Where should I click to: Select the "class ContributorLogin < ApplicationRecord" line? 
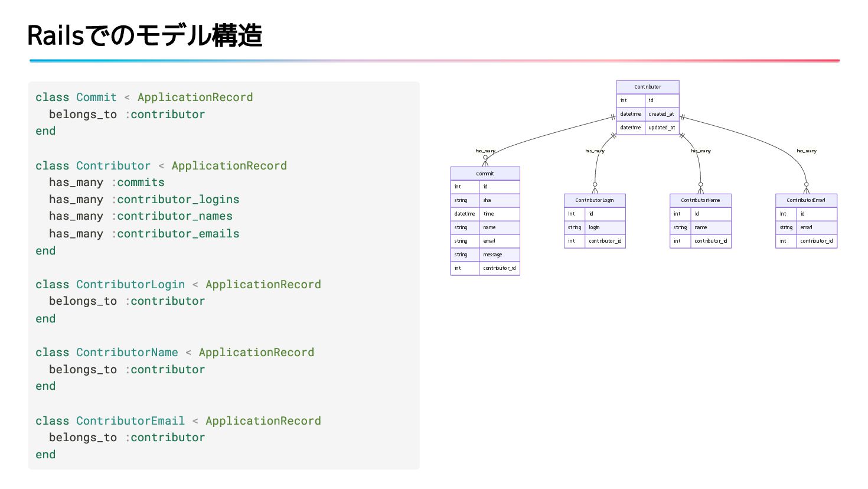pyautogui.click(x=178, y=285)
